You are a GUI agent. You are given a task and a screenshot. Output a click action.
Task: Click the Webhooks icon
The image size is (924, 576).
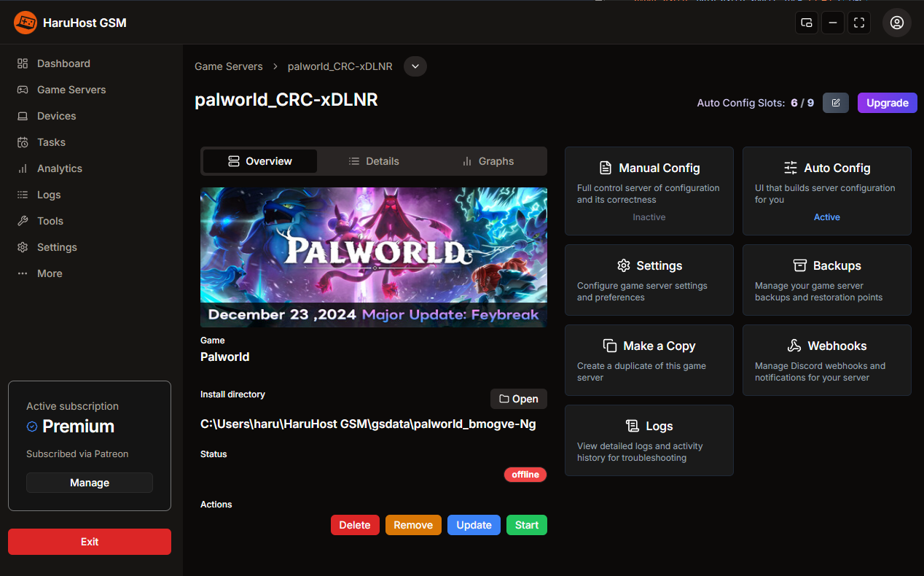[794, 346]
